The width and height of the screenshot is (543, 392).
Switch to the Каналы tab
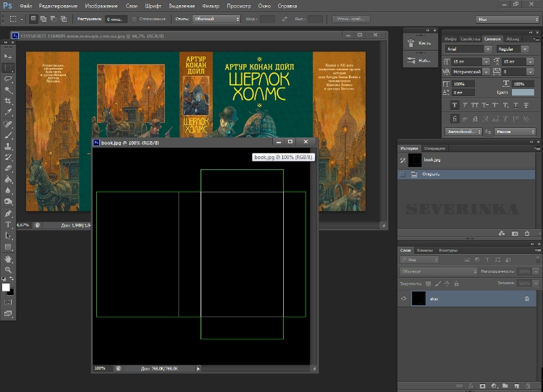(x=425, y=250)
